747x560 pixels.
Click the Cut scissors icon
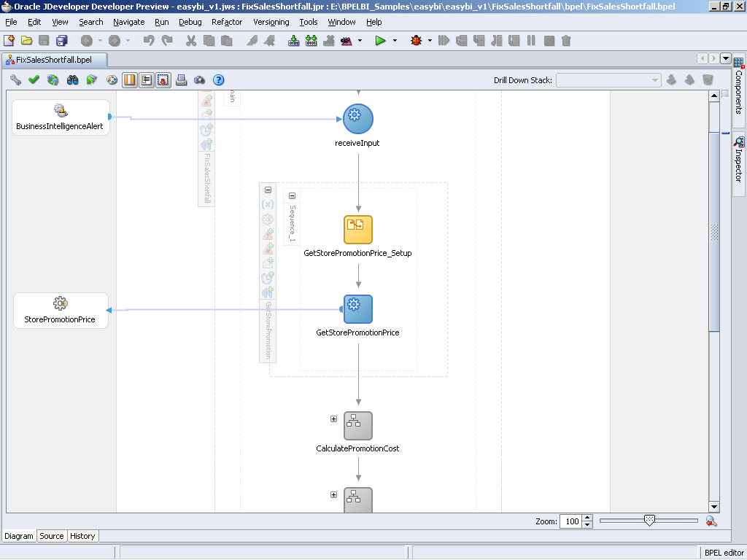[191, 41]
